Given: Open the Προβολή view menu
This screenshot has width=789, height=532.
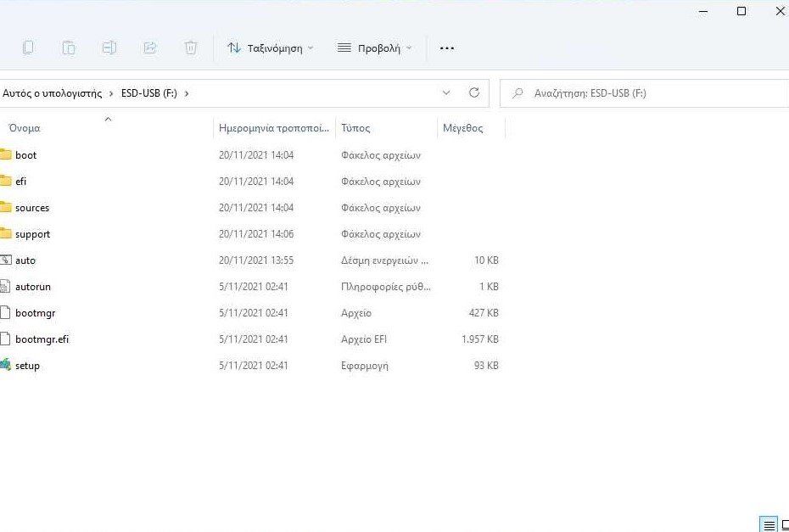Looking at the screenshot, I should click(x=375, y=48).
